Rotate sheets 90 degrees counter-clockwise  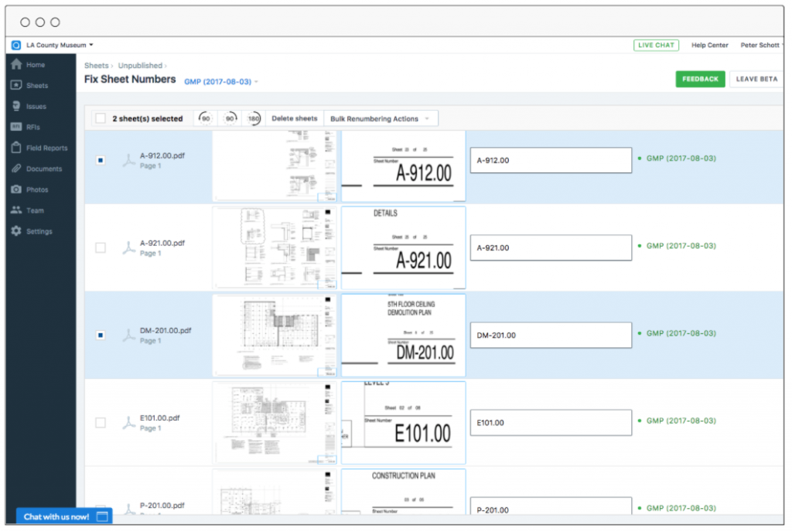click(205, 118)
